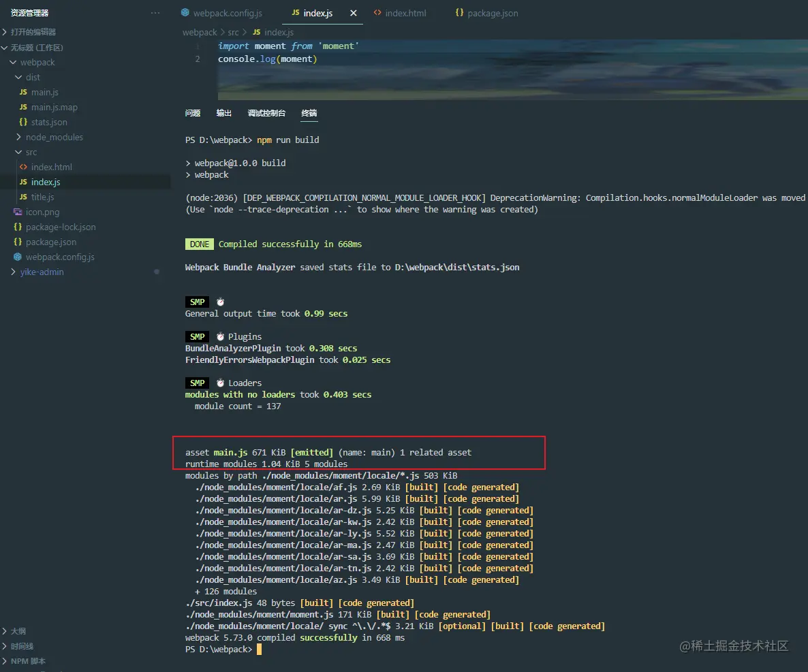Collapse the webpack root folder
This screenshot has width=808, height=672.
pos(13,62)
